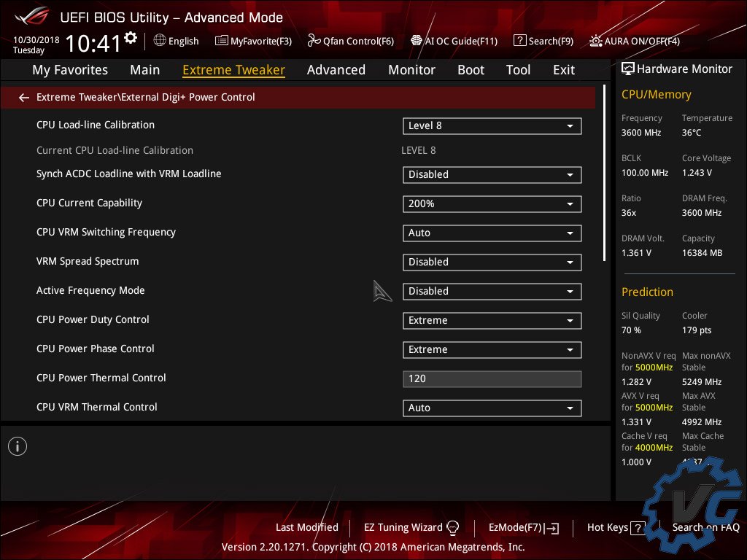Click the 5249 MHz Max nonAVX value
Viewport: 747px width, 560px height.
[x=702, y=382]
